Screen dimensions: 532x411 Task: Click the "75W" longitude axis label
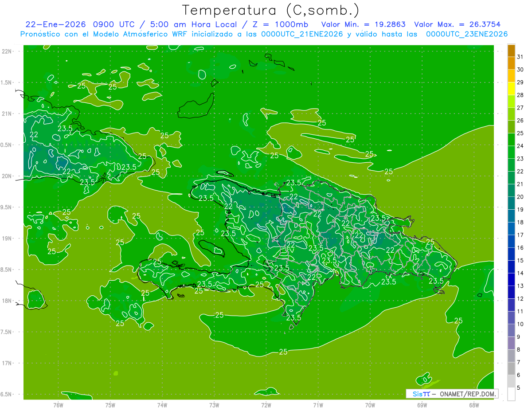click(x=110, y=405)
